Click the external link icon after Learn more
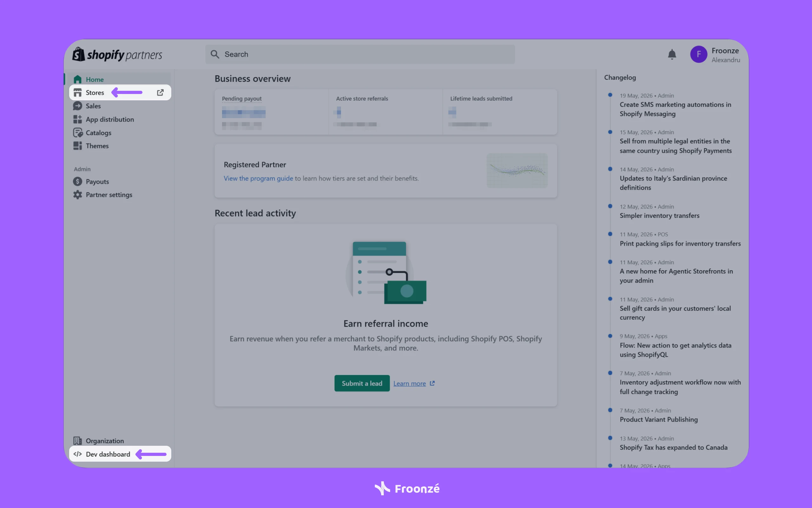The image size is (812, 508). pyautogui.click(x=432, y=383)
